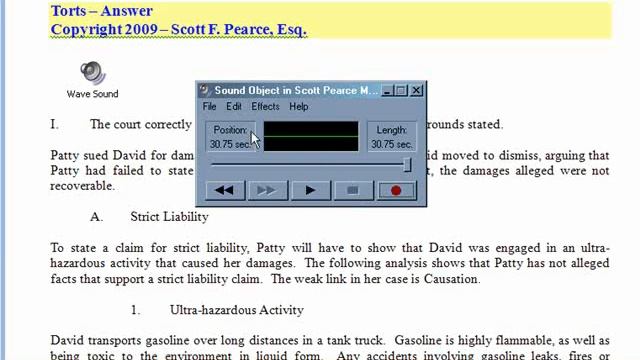The width and height of the screenshot is (640, 360).
Task: Click the Position 30.75 sec. readout
Action: 231,137
